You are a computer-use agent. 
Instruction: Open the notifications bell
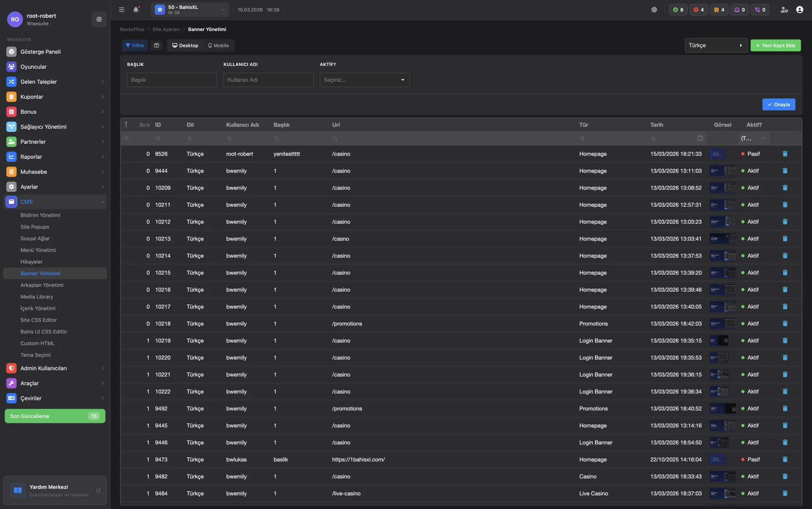tap(136, 9)
